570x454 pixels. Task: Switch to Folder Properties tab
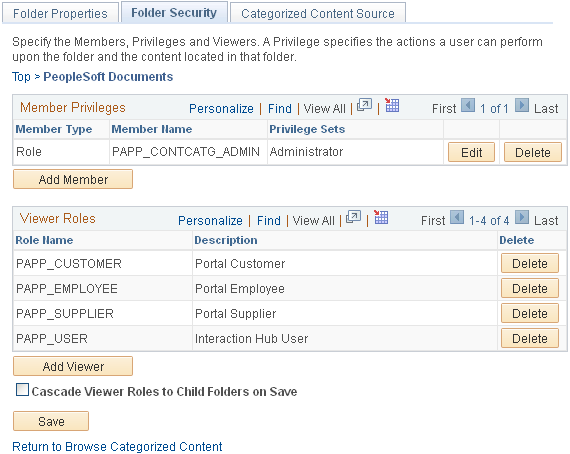pos(60,13)
